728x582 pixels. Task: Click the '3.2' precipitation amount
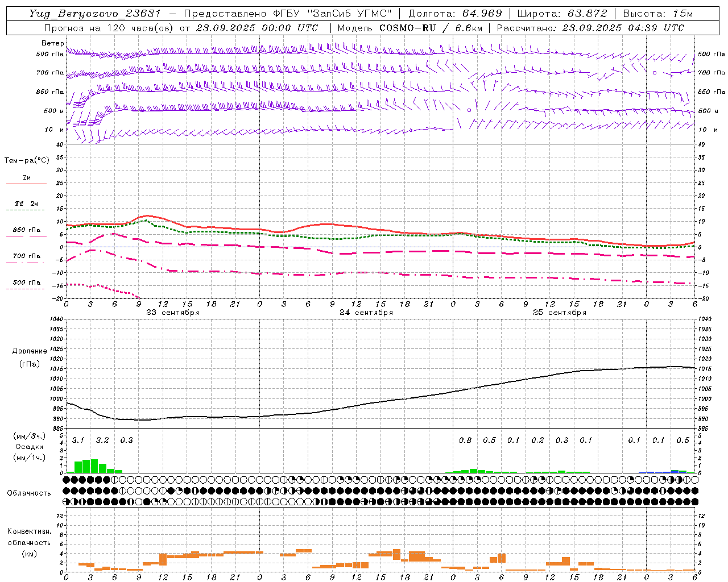click(102, 440)
